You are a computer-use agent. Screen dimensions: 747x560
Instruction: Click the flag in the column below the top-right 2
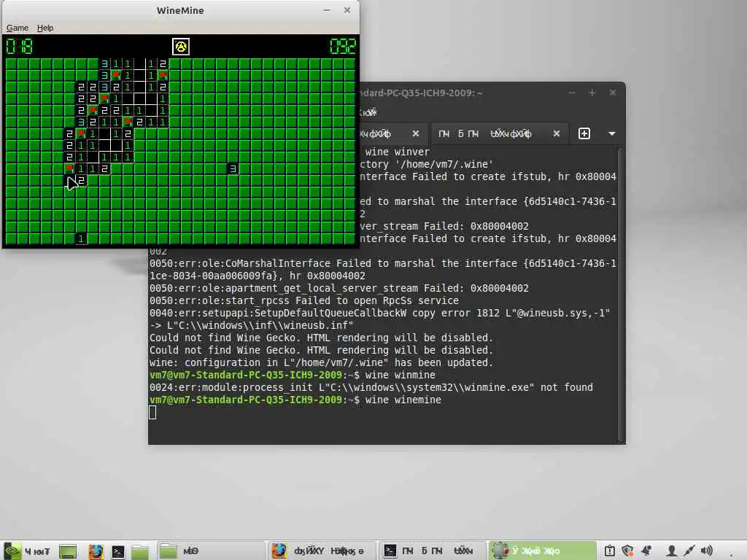pos(163,75)
